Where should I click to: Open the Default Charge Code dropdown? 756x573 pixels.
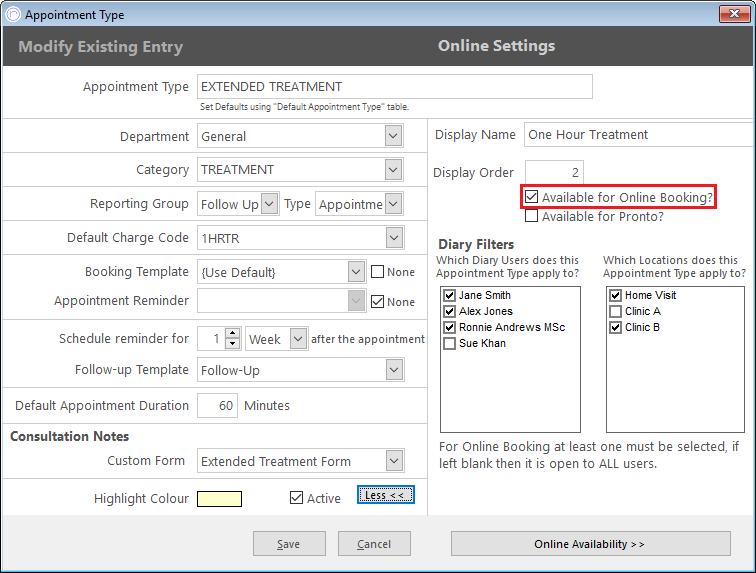pyautogui.click(x=394, y=238)
